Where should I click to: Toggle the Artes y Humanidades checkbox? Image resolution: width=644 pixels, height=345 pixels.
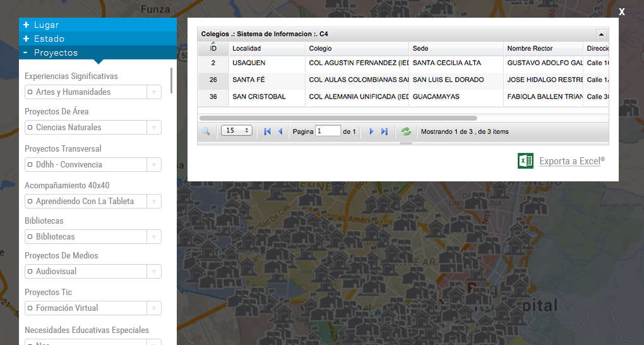click(30, 92)
